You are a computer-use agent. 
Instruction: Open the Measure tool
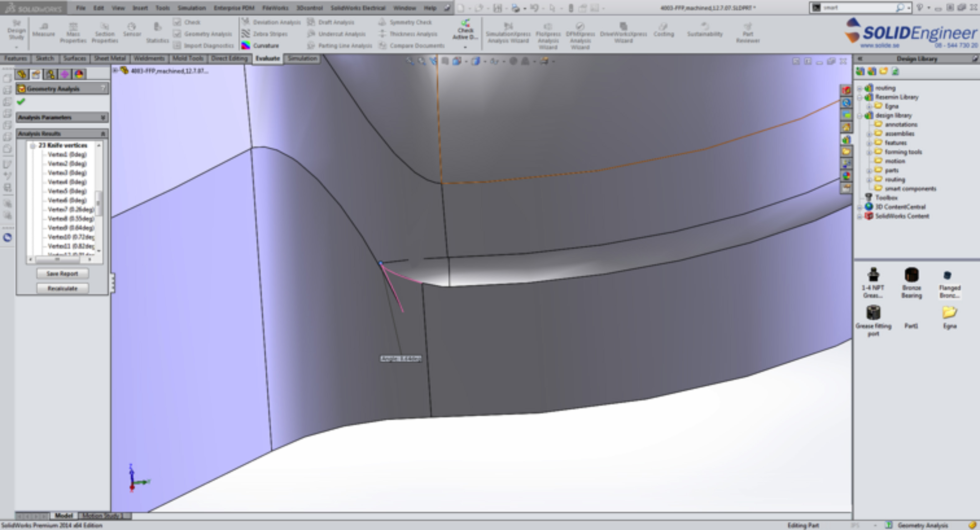[44, 29]
